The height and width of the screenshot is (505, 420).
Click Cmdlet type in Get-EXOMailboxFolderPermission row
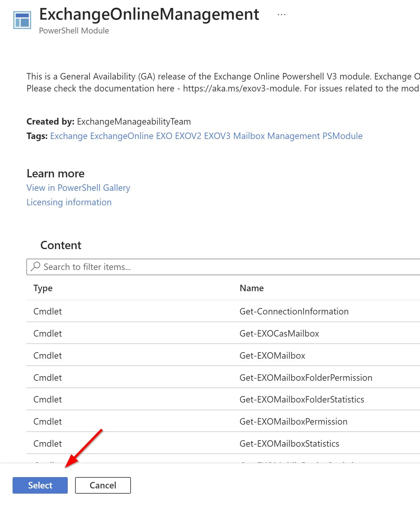coord(48,378)
